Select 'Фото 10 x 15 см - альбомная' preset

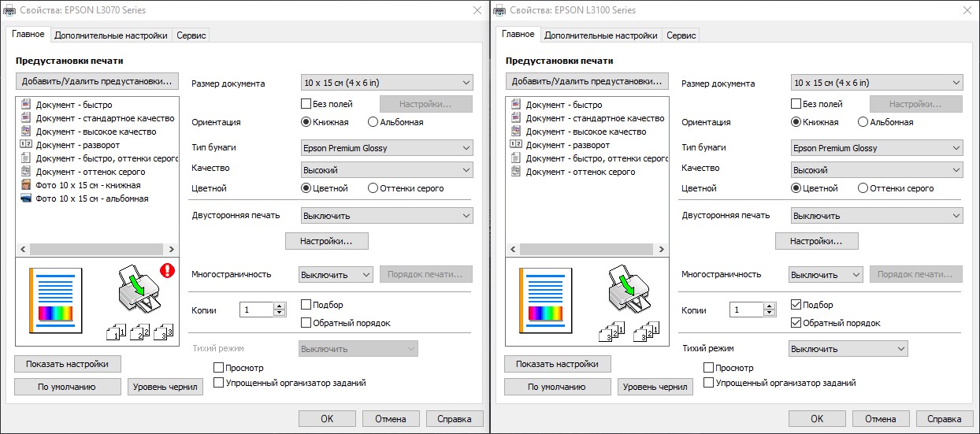coord(84,198)
